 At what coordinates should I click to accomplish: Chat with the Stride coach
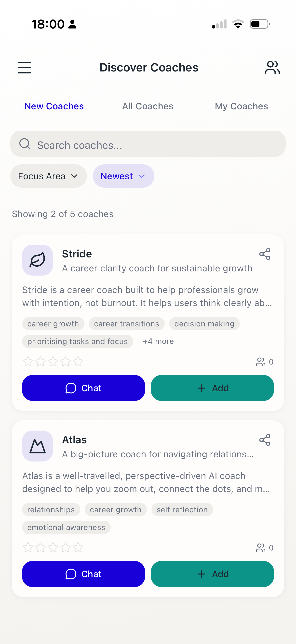click(x=83, y=388)
